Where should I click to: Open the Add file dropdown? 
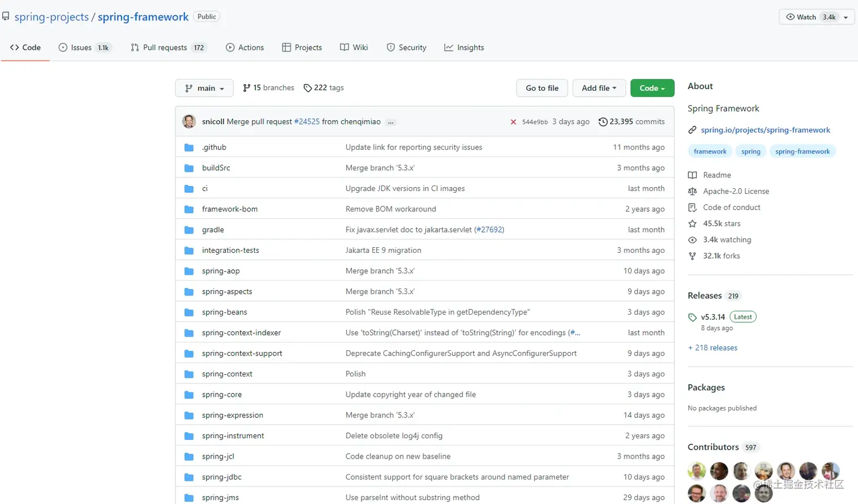pyautogui.click(x=599, y=88)
